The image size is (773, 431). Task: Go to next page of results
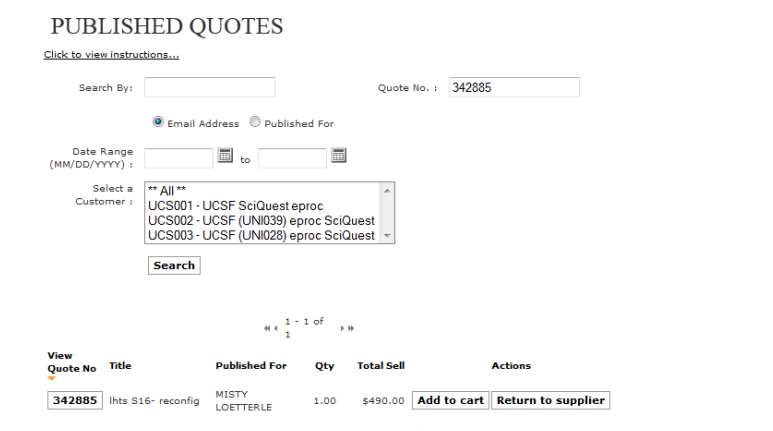tap(342, 328)
